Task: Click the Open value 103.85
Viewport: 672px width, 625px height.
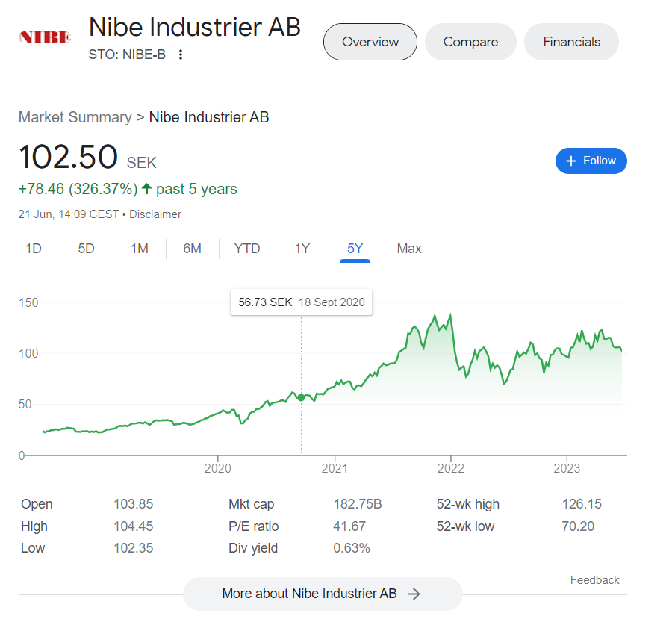Action: (x=134, y=504)
